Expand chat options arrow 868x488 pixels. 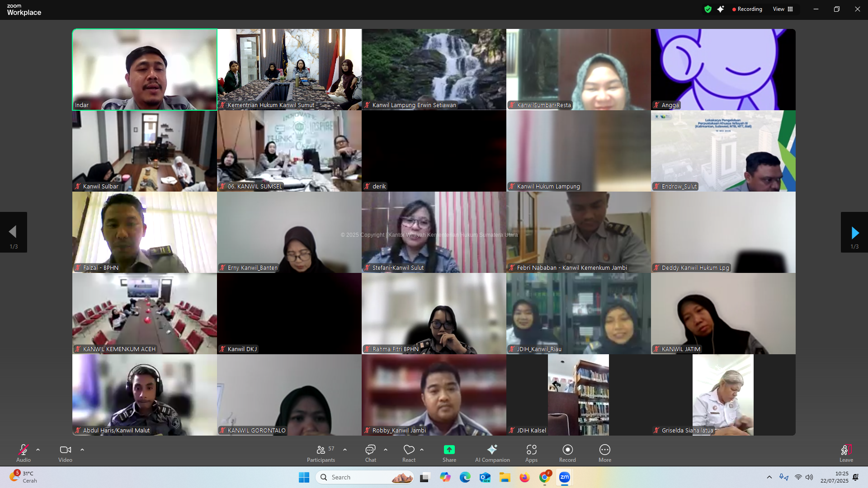(x=386, y=450)
